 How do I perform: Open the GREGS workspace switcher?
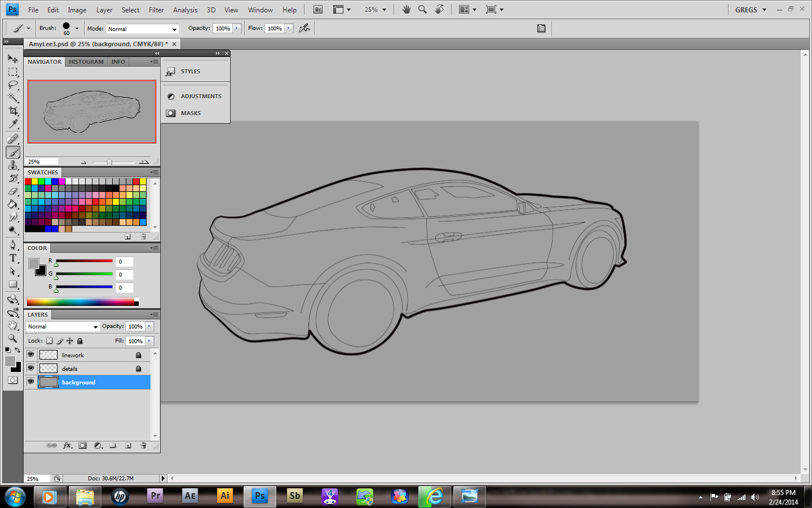(x=751, y=10)
